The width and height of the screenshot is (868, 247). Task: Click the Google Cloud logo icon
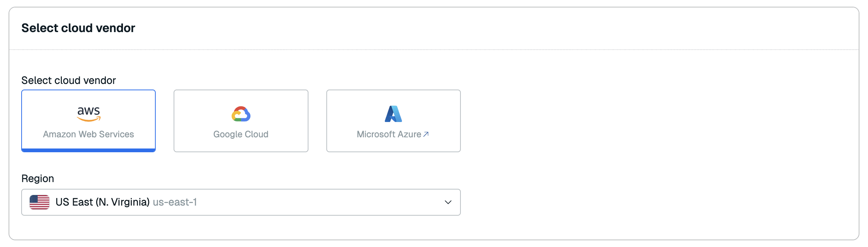pyautogui.click(x=241, y=114)
